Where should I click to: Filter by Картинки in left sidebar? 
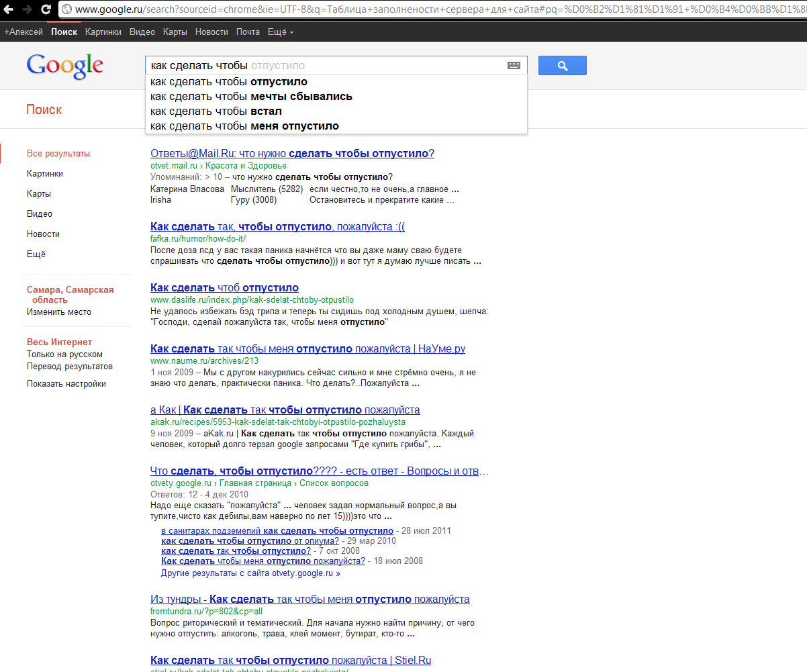(x=45, y=174)
